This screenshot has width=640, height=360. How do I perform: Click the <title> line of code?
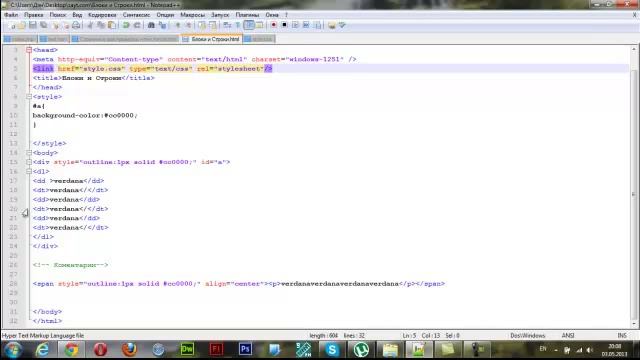coord(93,78)
